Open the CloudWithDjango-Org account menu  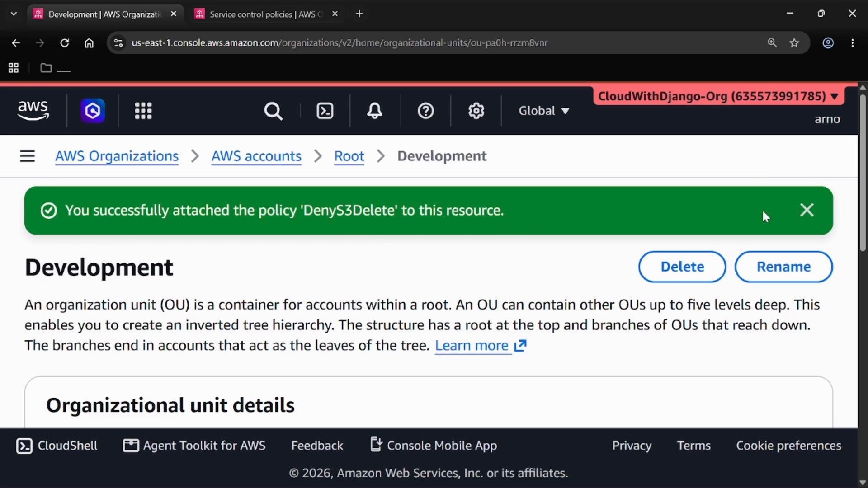pyautogui.click(x=718, y=96)
